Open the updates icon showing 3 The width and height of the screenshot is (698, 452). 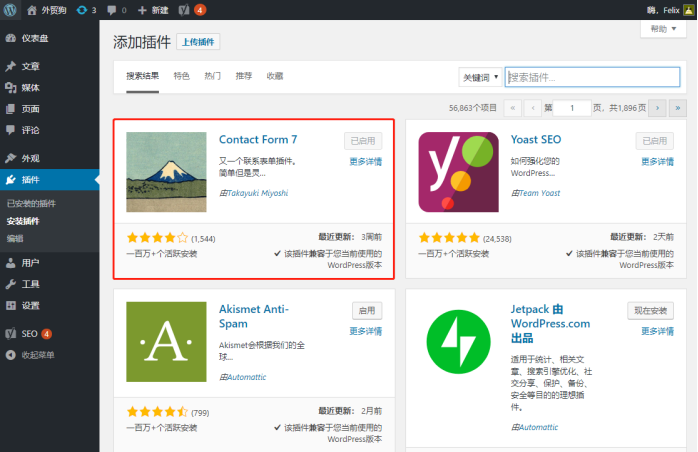tap(86, 10)
